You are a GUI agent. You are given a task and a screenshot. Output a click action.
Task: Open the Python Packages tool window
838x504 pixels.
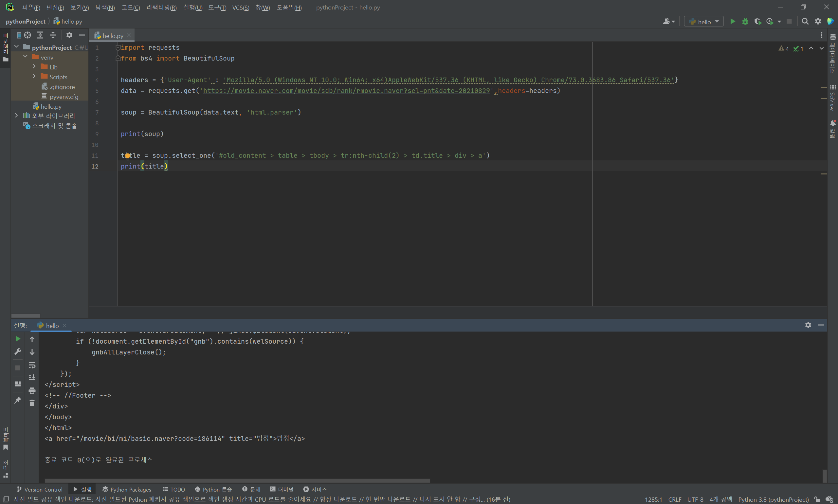click(x=127, y=489)
